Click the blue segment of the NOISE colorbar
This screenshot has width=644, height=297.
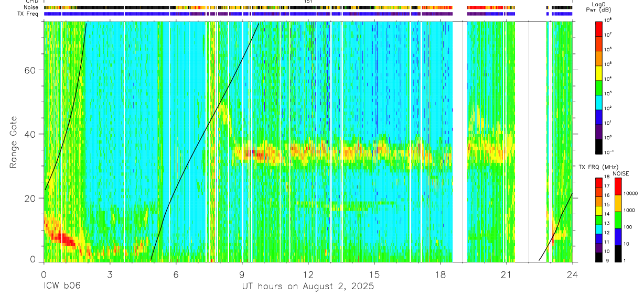point(618,237)
